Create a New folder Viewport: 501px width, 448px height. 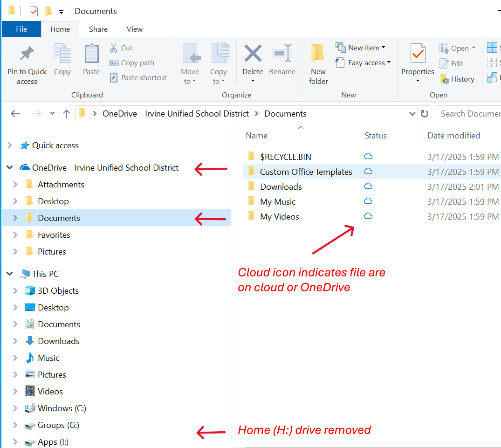coord(318,64)
